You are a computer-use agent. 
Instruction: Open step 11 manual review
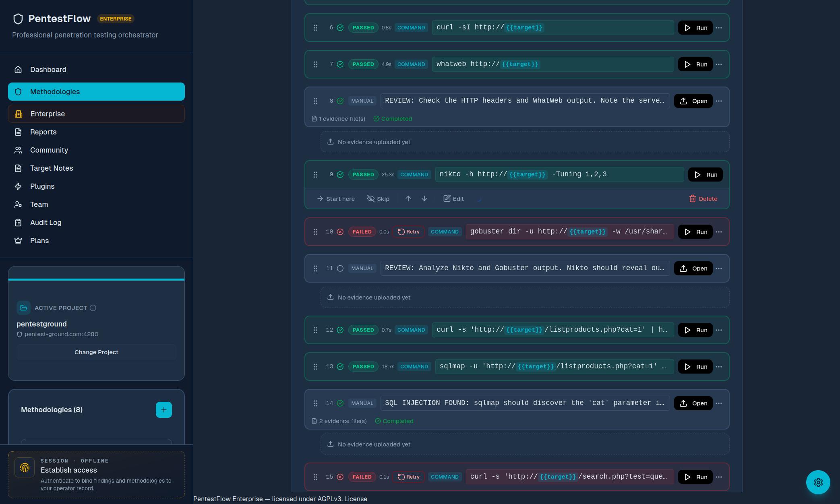(x=693, y=269)
